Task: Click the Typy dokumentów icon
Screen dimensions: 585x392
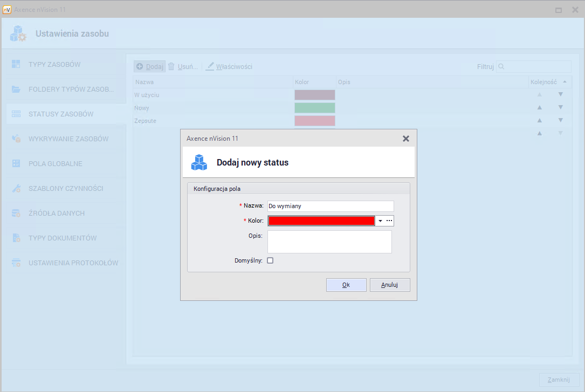Action: tap(16, 238)
